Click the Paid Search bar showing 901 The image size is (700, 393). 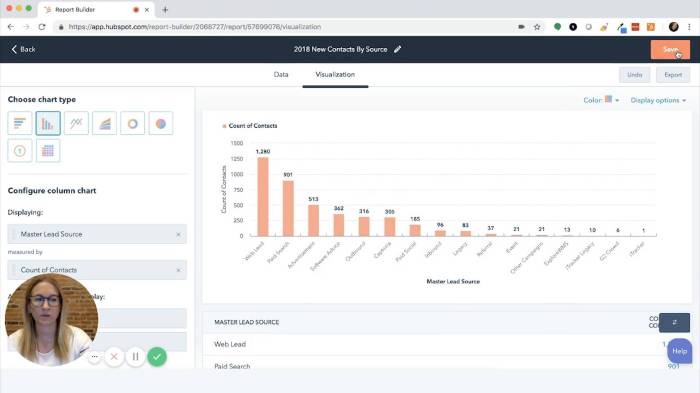288,208
